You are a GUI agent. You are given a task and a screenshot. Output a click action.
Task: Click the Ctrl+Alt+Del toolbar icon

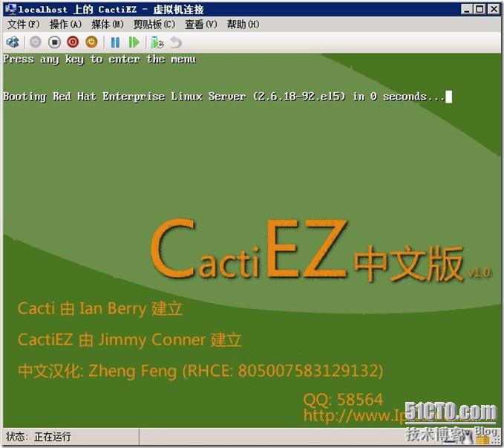tap(13, 42)
